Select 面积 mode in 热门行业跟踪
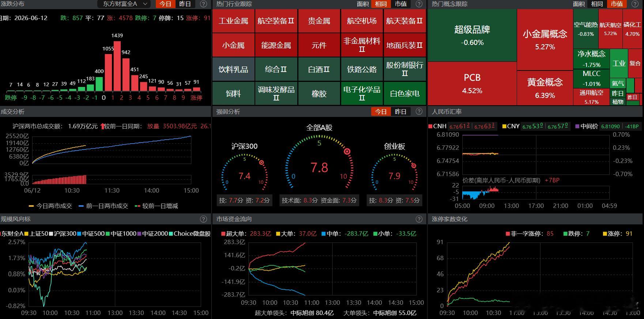Screen dimensions: 644x319 point(363,4)
